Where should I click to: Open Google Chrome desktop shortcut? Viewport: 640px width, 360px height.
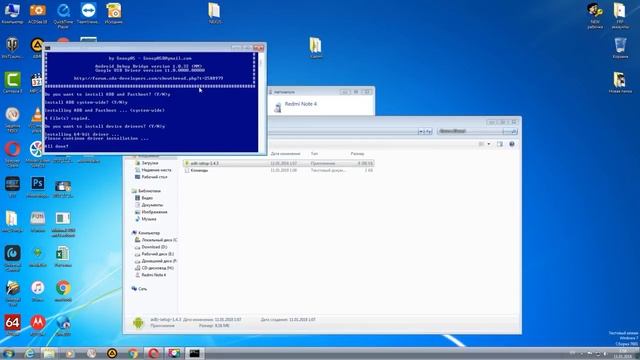tap(63, 291)
